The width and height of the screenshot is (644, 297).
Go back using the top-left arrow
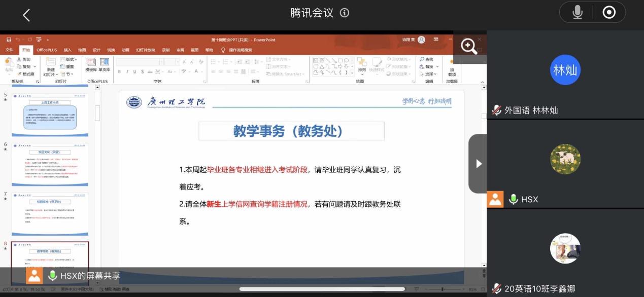[26, 15]
